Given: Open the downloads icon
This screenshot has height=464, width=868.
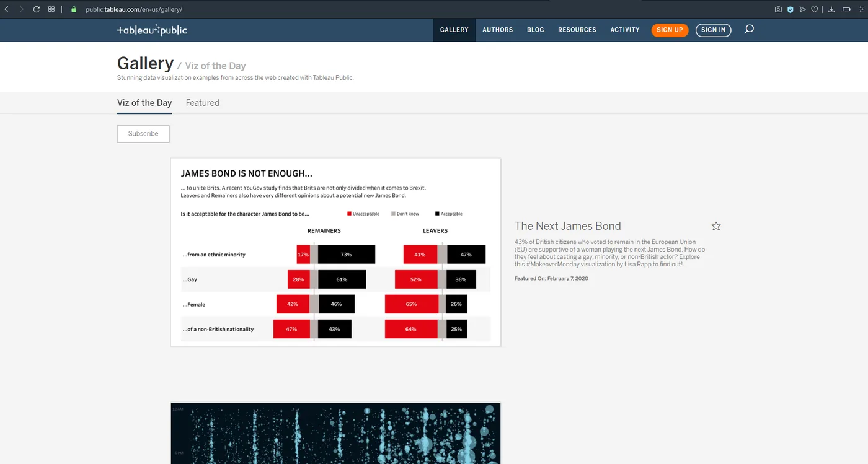Looking at the screenshot, I should [831, 9].
